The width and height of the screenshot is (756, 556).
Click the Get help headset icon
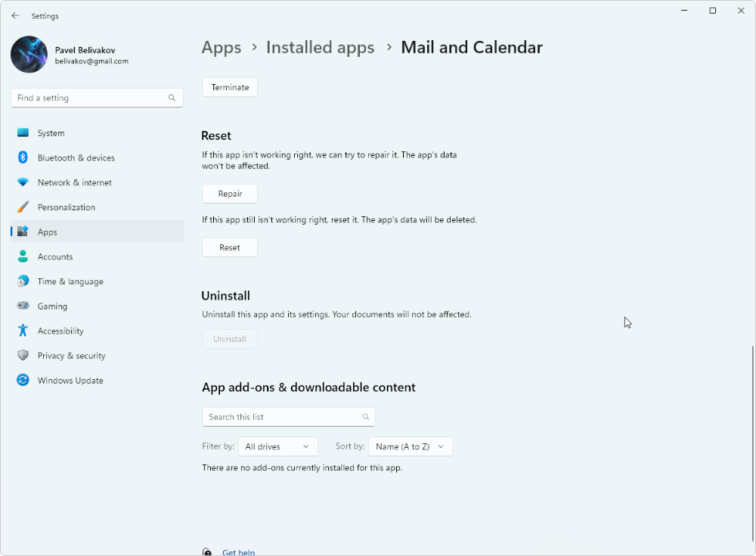(x=207, y=552)
